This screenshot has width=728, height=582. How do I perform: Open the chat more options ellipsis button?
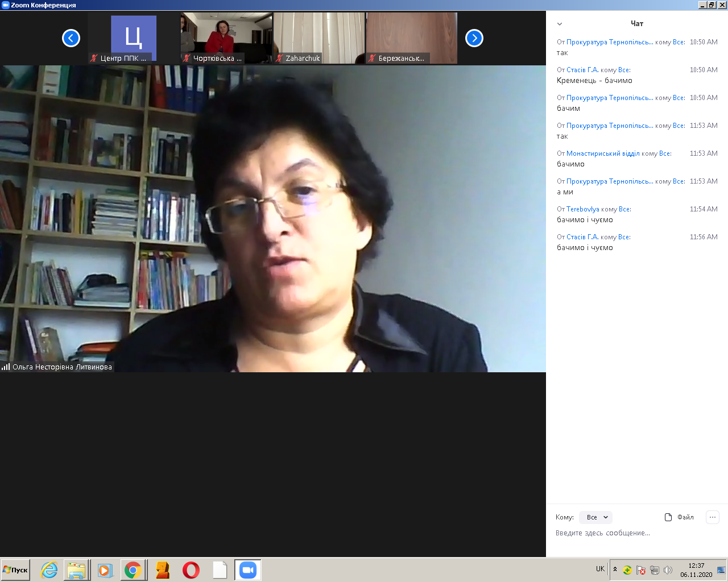point(713,517)
